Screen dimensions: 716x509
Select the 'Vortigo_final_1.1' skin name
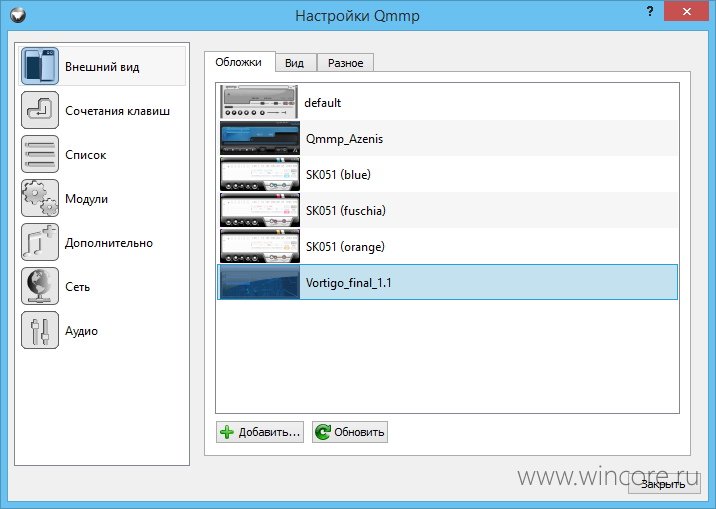tap(349, 283)
